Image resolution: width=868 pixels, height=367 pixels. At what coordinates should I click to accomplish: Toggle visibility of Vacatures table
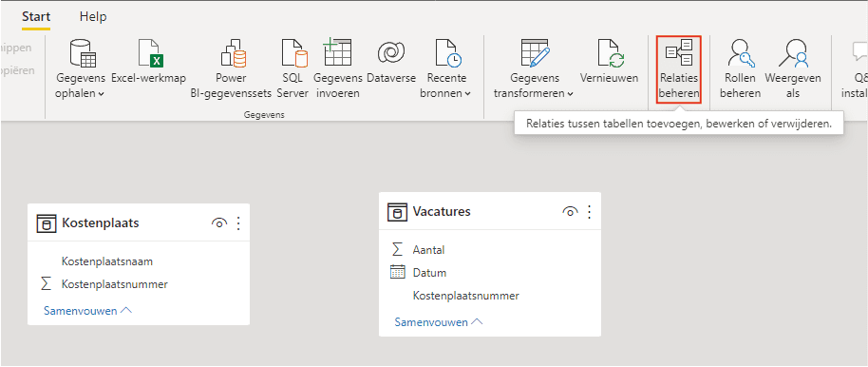[570, 212]
